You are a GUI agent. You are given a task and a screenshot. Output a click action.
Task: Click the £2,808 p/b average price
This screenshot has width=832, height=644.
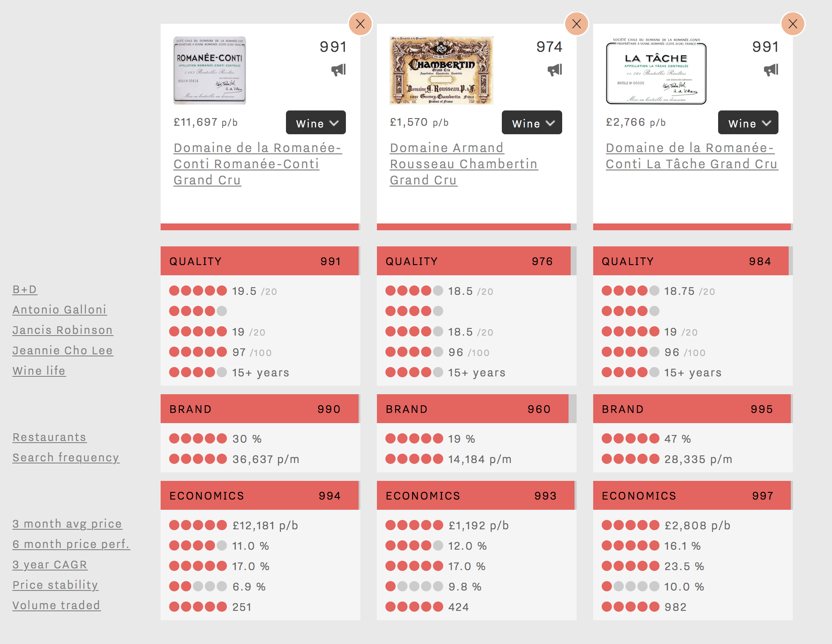697,526
